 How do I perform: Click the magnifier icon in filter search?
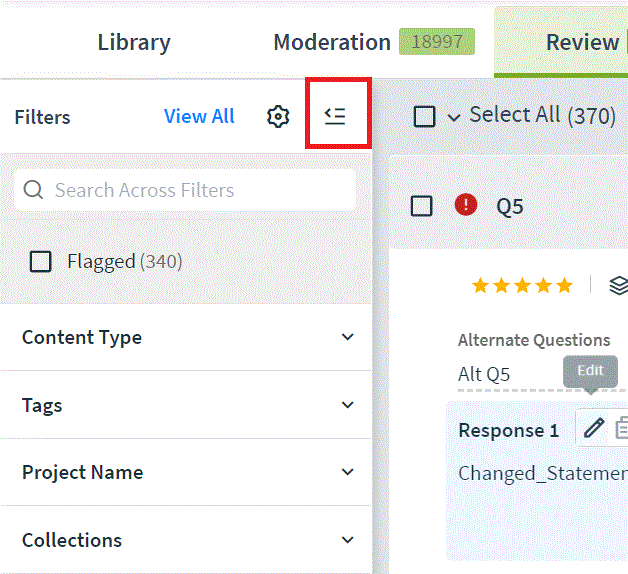(x=33, y=189)
